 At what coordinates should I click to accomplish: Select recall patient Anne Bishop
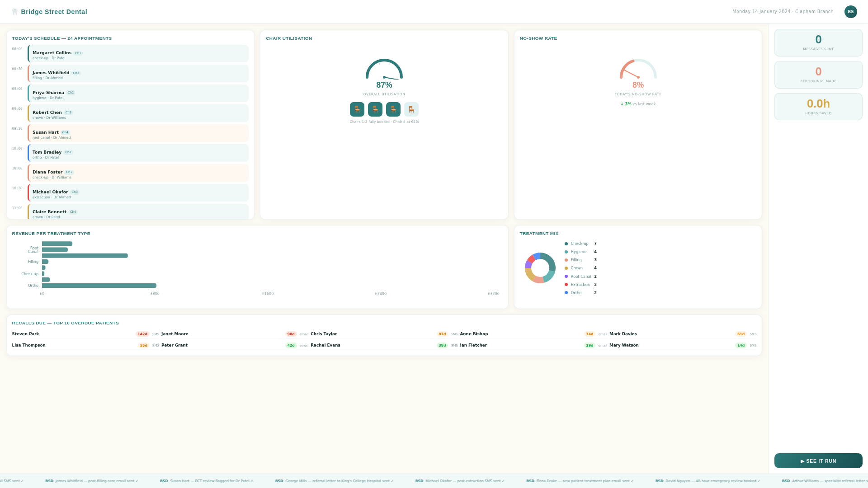[x=474, y=334]
